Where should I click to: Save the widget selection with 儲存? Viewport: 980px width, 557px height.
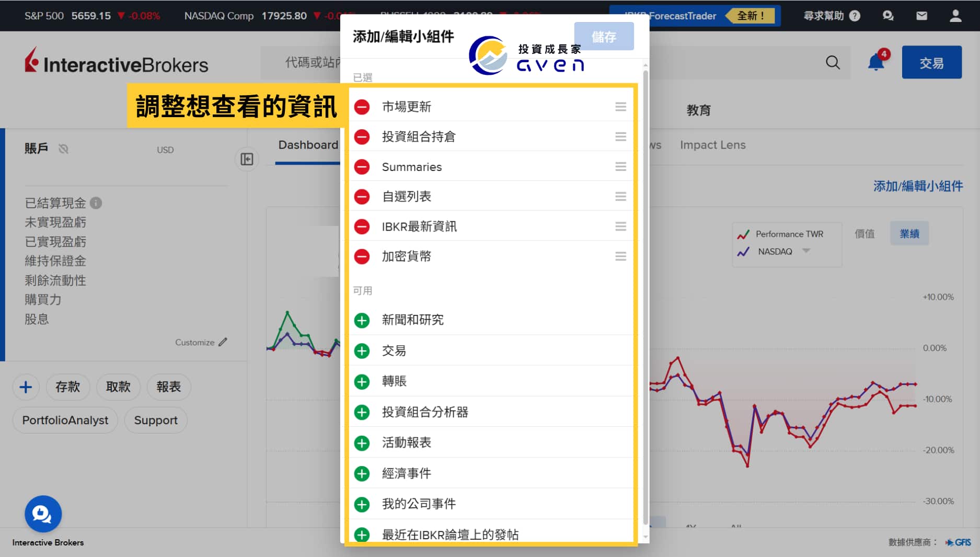click(x=604, y=37)
